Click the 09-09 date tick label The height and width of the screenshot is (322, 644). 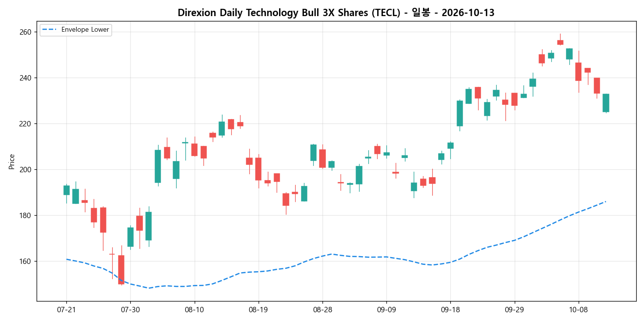pos(386,310)
